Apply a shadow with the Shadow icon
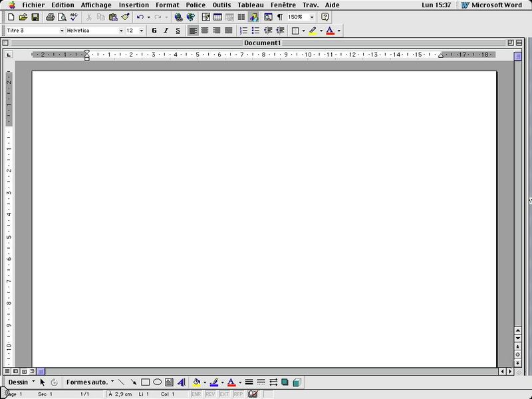Screen dimensions: 532x399 pos(285,382)
